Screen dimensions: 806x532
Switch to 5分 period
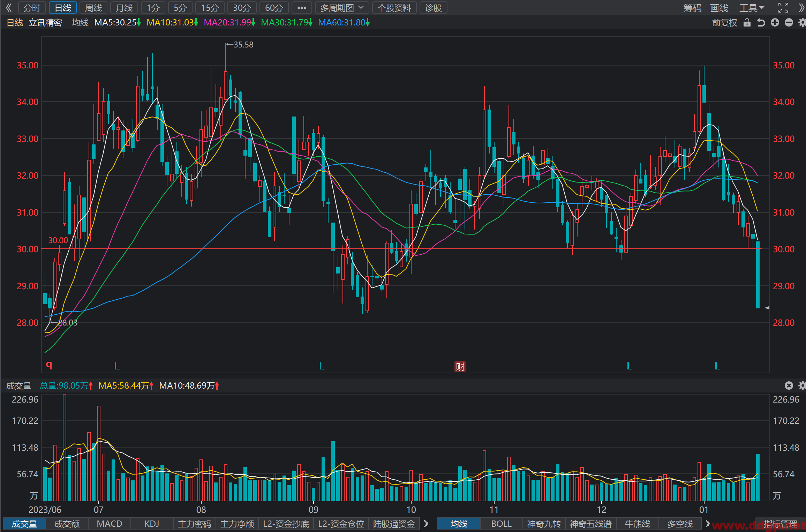click(x=180, y=8)
